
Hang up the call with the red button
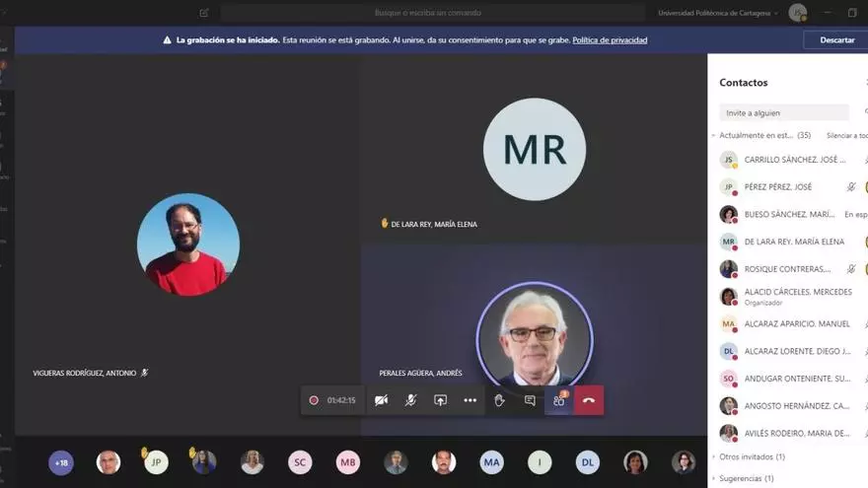pos(589,400)
